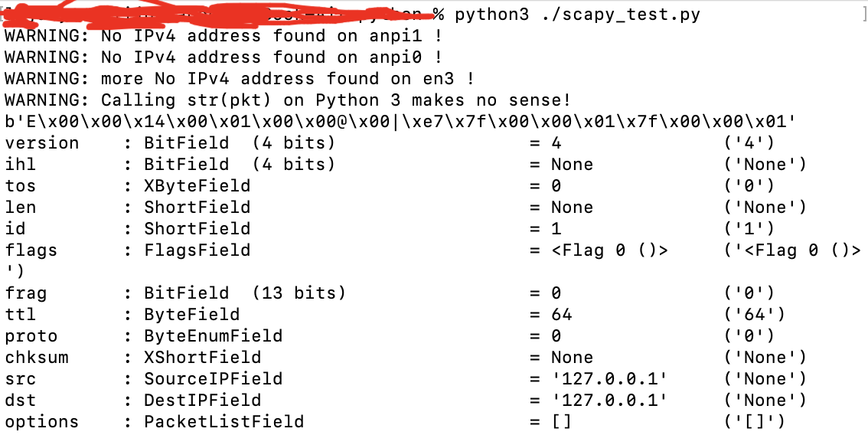The width and height of the screenshot is (868, 435).
Task: Click the DestIPField type label
Action: [x=203, y=400]
